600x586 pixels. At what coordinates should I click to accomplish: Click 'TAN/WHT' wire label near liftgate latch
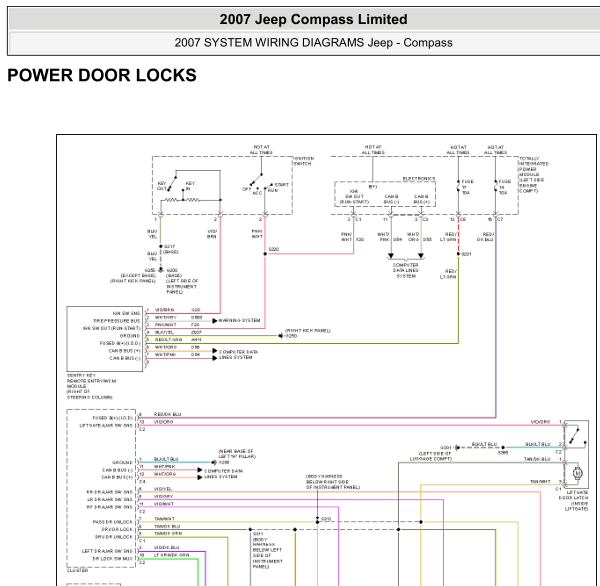[540, 482]
